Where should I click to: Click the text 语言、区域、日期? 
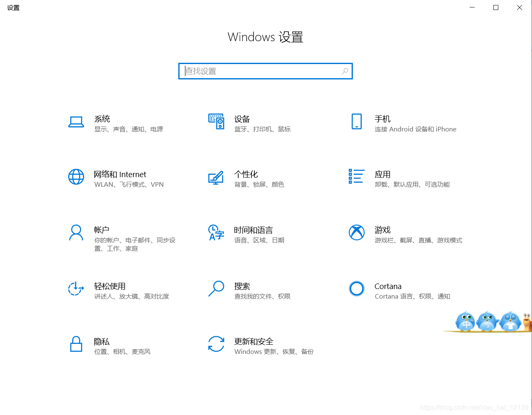click(259, 240)
